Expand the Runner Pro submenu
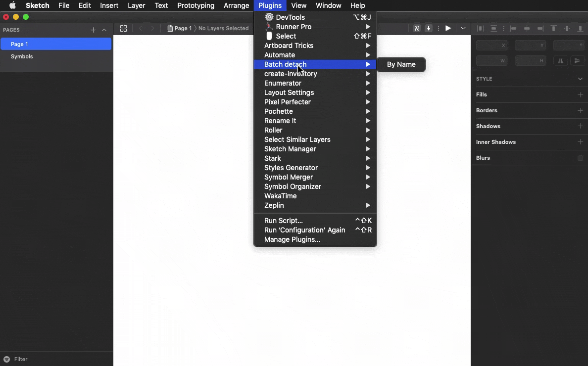 coord(315,27)
